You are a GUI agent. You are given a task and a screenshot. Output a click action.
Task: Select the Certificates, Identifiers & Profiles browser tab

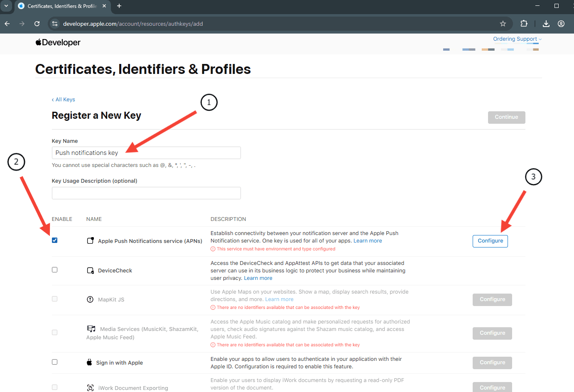coord(62,6)
